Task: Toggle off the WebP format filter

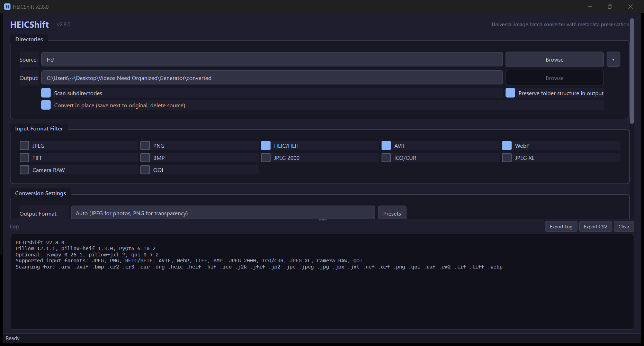Action: [x=507, y=145]
